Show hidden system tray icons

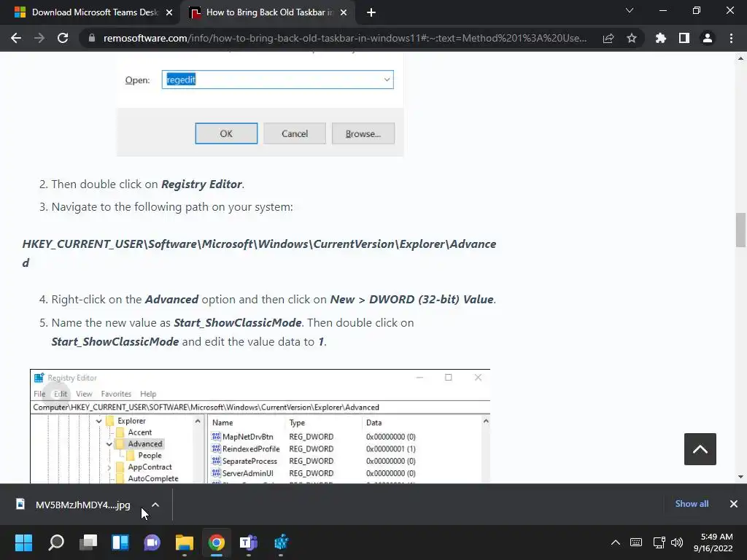tap(616, 542)
